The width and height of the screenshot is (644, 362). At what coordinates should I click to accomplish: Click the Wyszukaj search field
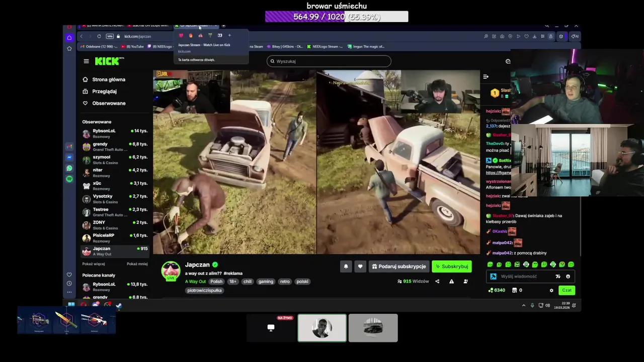click(329, 61)
